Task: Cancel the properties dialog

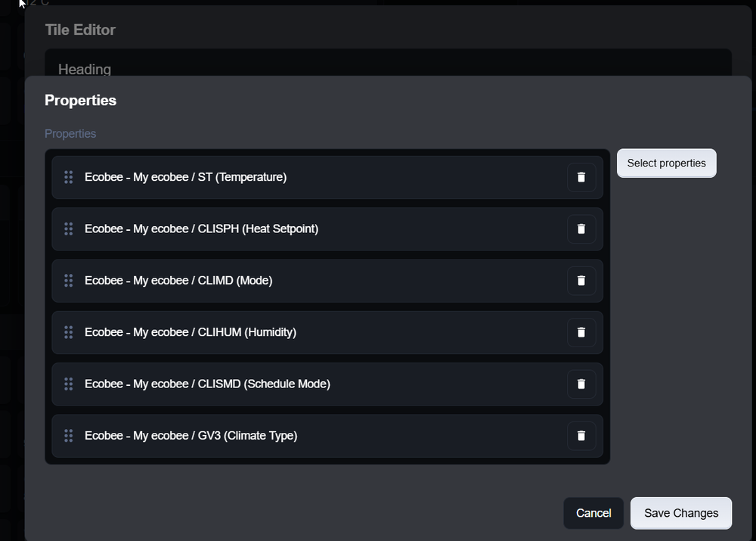Action: coord(593,513)
